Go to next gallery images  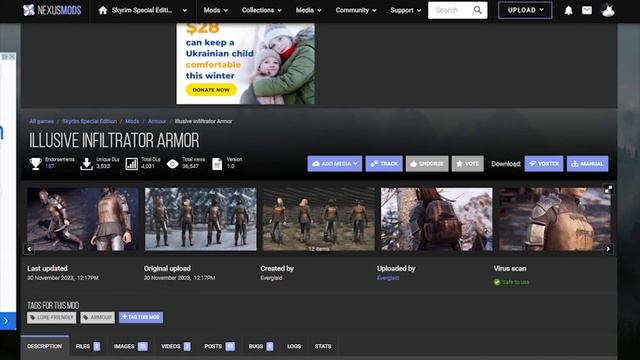(608, 249)
